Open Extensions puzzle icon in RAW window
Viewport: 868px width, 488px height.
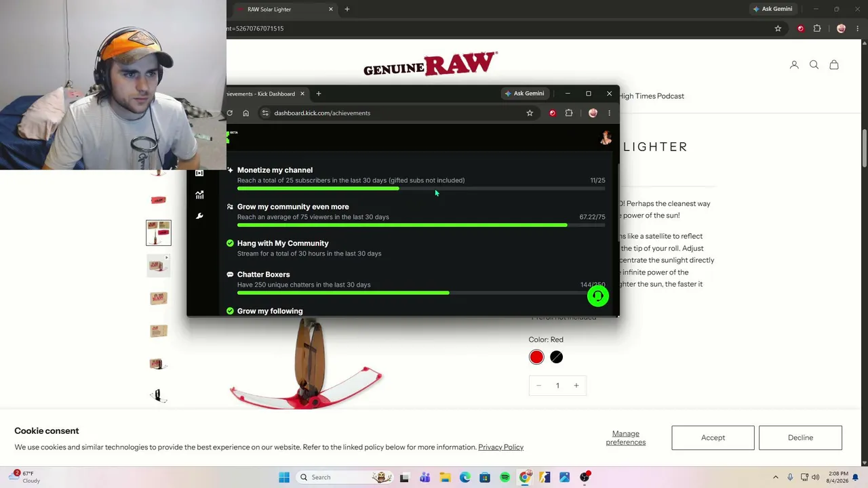point(817,28)
